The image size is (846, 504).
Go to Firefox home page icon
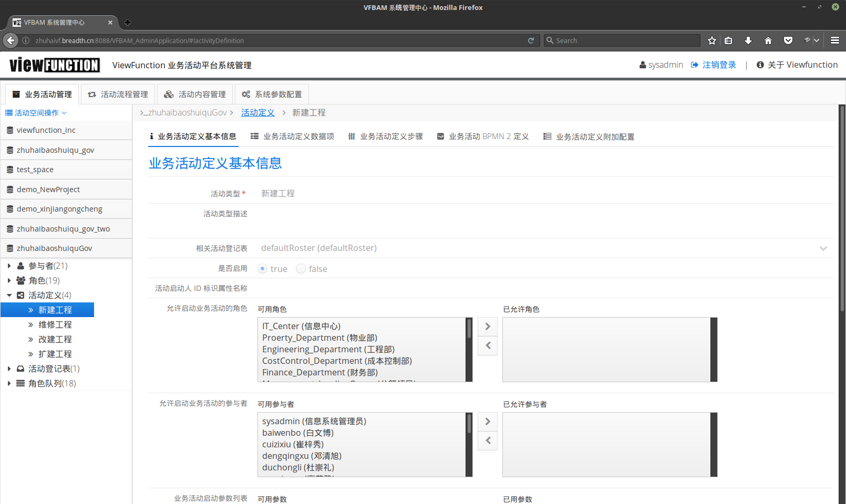point(768,40)
